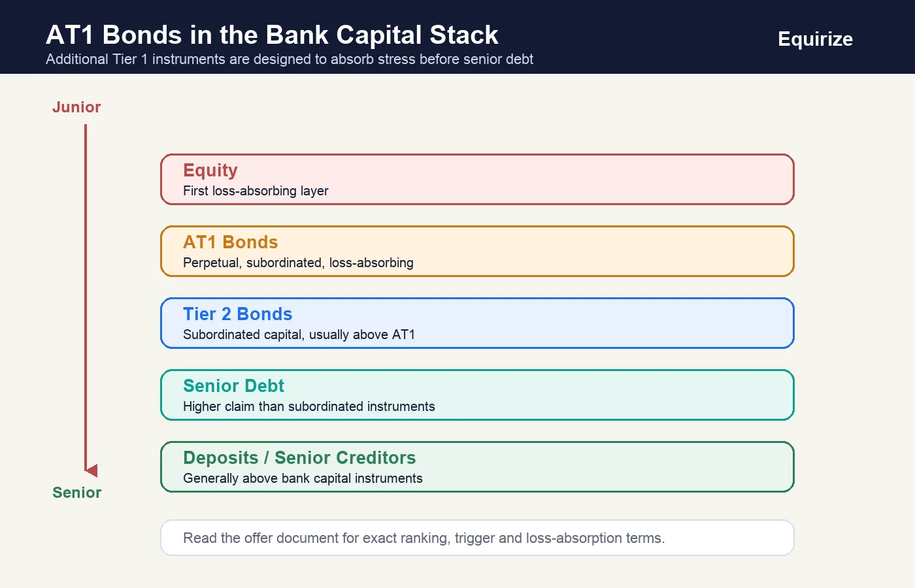Click the 'First loss-absorbing layer' description
915x588 pixels.
(256, 191)
